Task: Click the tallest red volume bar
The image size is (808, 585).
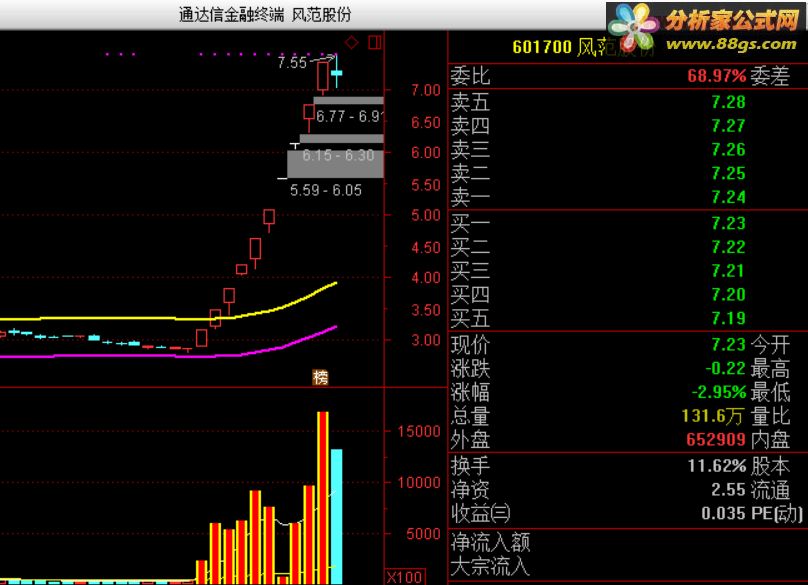Action: click(x=323, y=497)
